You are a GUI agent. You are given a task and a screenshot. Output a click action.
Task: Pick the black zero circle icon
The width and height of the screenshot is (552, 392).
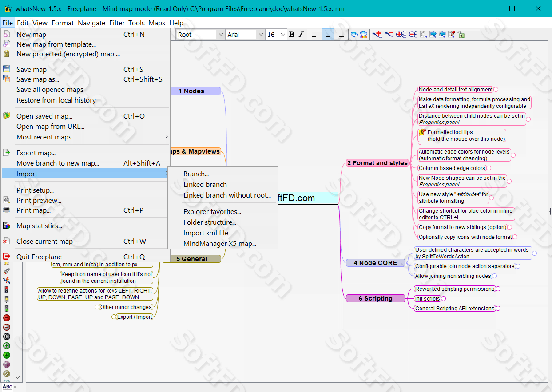(x=7, y=337)
